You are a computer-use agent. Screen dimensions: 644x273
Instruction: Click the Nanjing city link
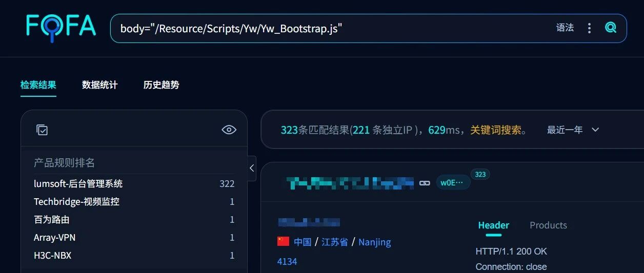pos(375,242)
